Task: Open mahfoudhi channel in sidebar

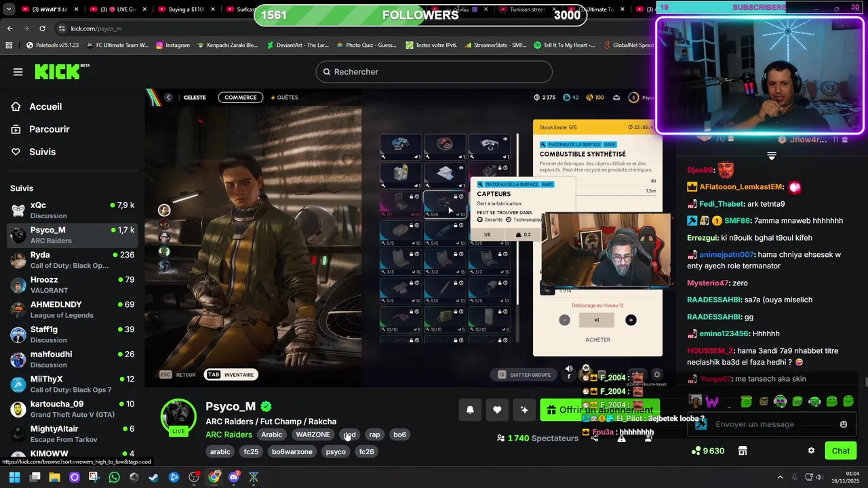Action: [x=72, y=359]
